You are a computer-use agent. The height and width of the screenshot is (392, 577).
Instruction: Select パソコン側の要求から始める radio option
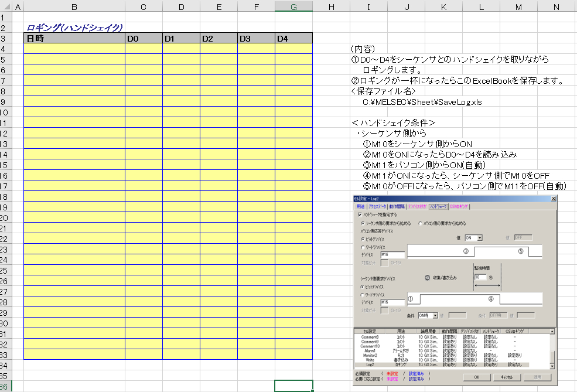pyautogui.click(x=421, y=223)
